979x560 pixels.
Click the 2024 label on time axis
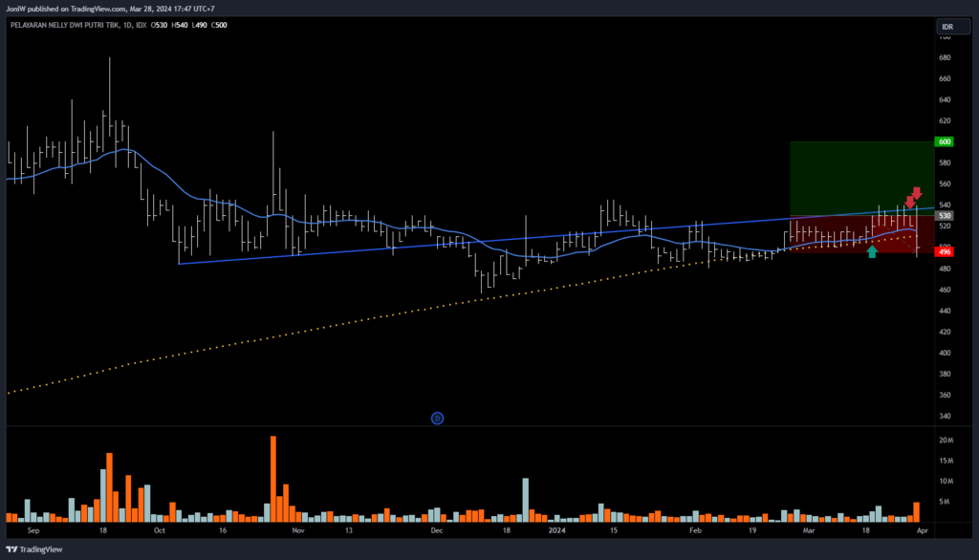(x=557, y=528)
